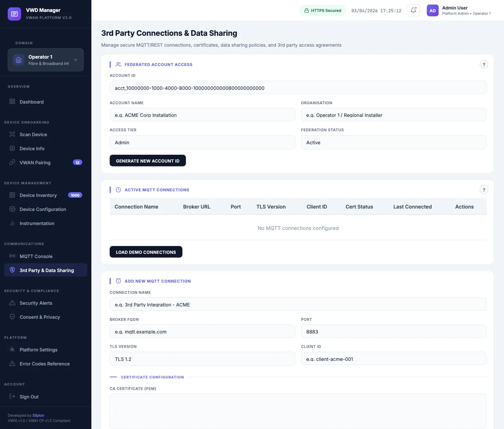Click the Active MQTT Connections help icon
This screenshot has width=504, height=429.
click(x=484, y=189)
